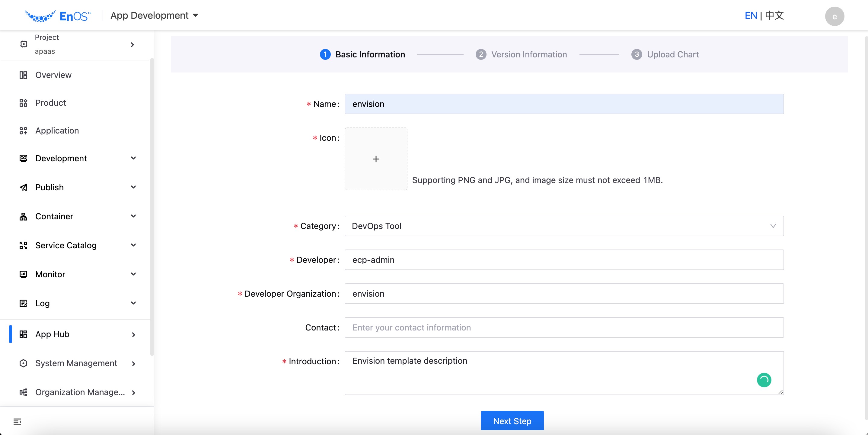Open the App Development dropdown

tap(154, 15)
